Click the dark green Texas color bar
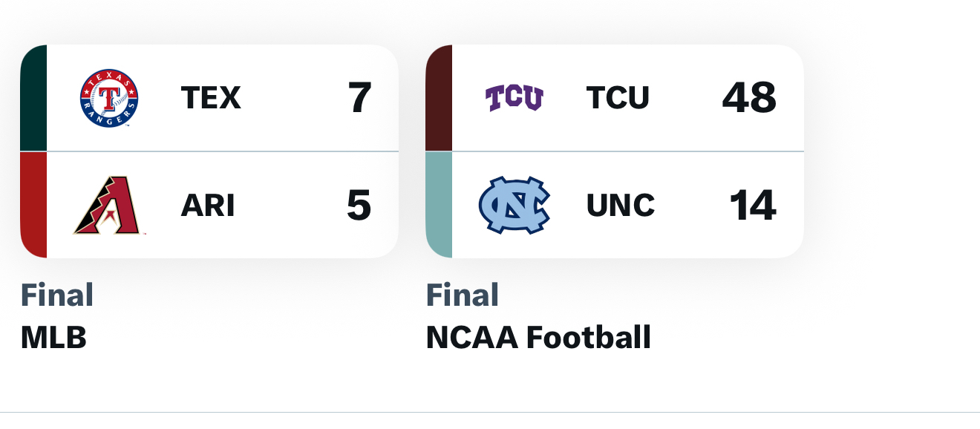Screen dimensions: 980x429 click(33, 98)
